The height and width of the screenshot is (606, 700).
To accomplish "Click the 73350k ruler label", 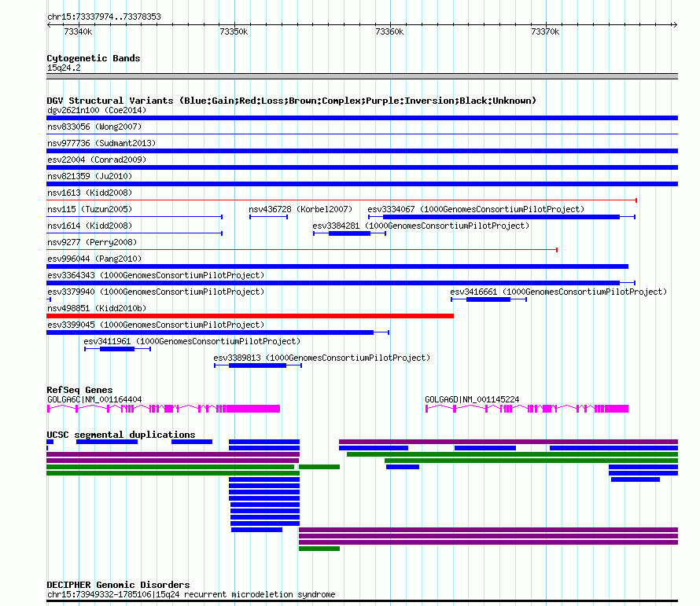I will (x=234, y=31).
